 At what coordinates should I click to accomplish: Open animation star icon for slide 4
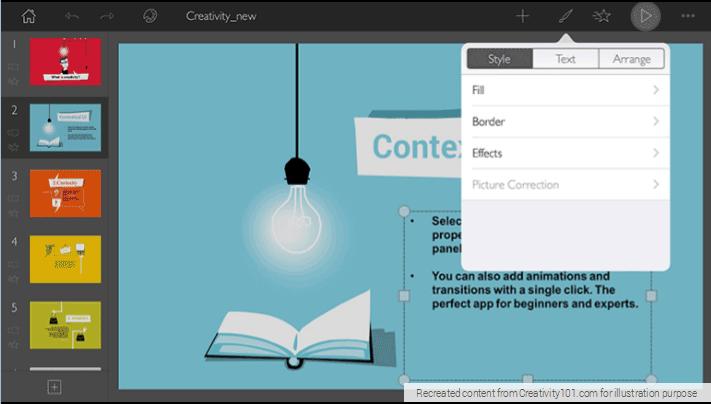pyautogui.click(x=14, y=278)
